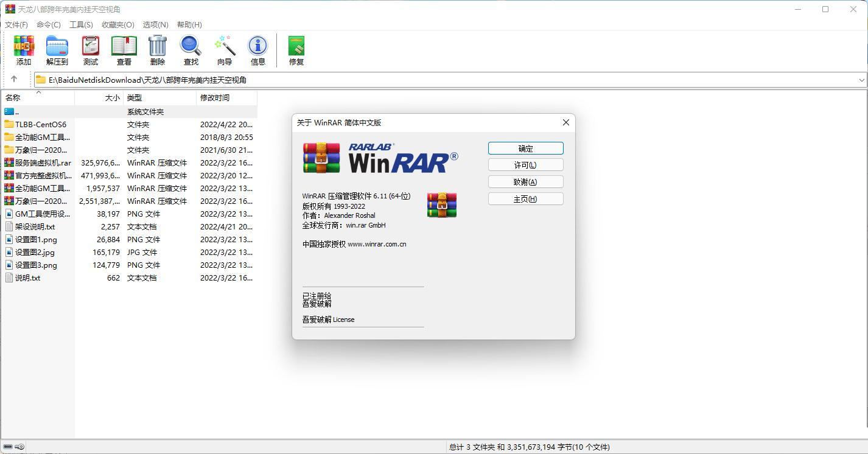This screenshot has width=868, height=454.
Task: Select the 解压到 (Extract To) tool
Action: coord(57,50)
